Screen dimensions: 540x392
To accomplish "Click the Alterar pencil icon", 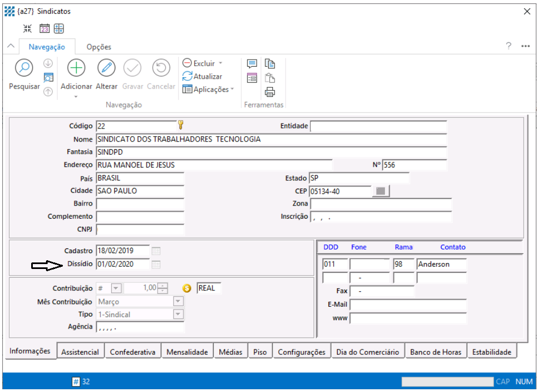I will pos(107,68).
